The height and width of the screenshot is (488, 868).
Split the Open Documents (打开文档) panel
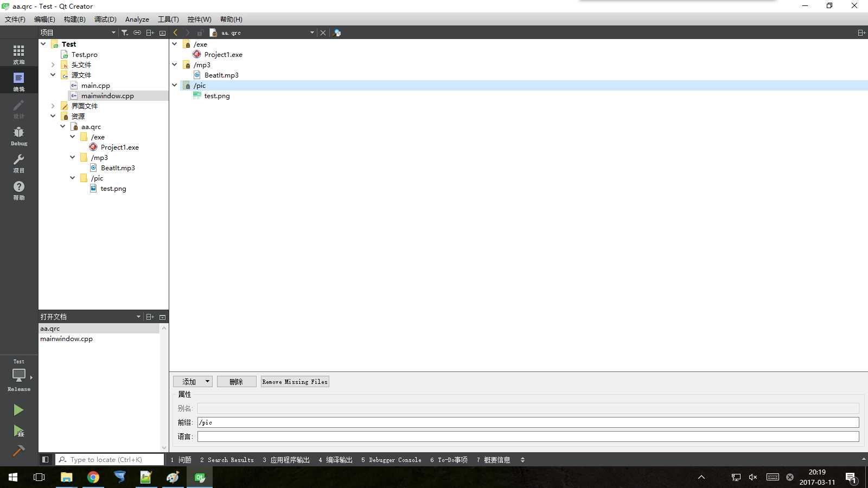[150, 317]
